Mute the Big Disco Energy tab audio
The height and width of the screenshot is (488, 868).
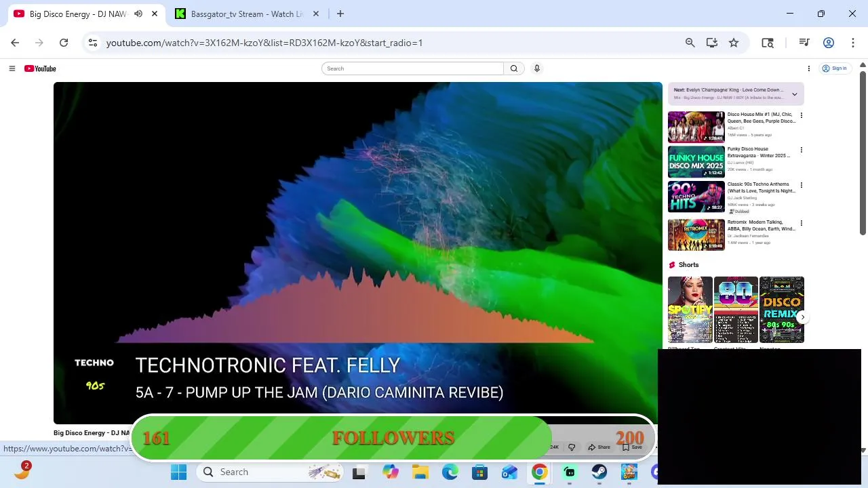(138, 14)
